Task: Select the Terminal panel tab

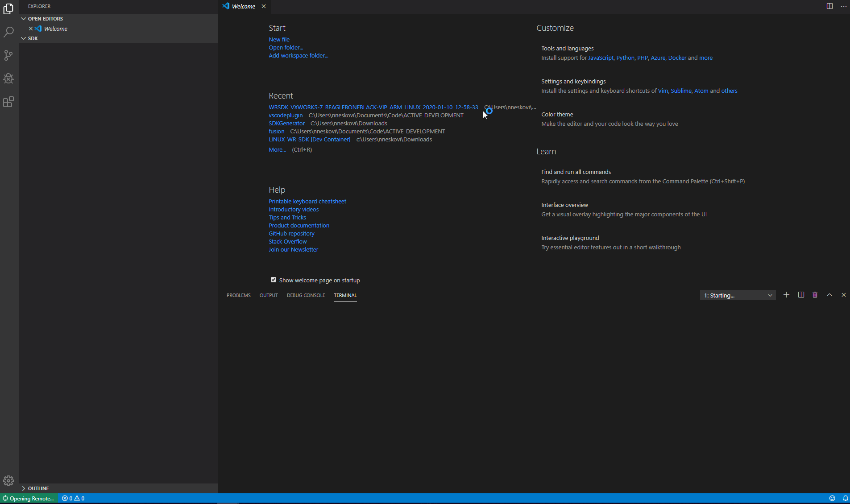Action: click(x=345, y=295)
